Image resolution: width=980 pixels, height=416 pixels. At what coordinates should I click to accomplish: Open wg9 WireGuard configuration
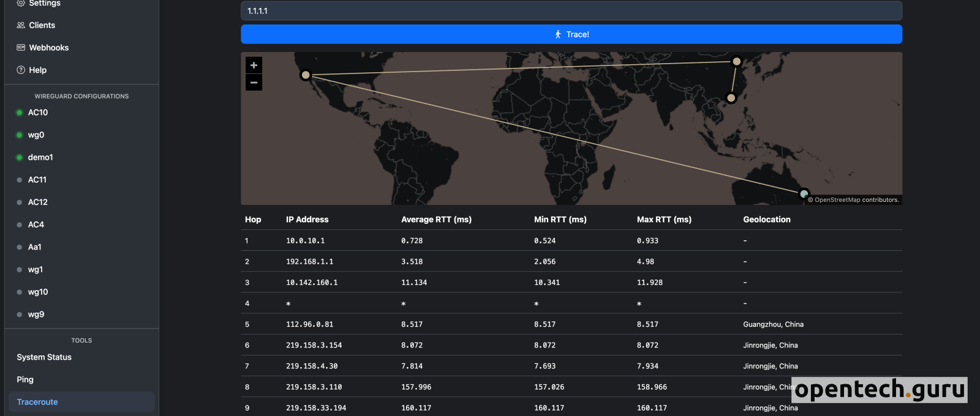pyautogui.click(x=36, y=314)
